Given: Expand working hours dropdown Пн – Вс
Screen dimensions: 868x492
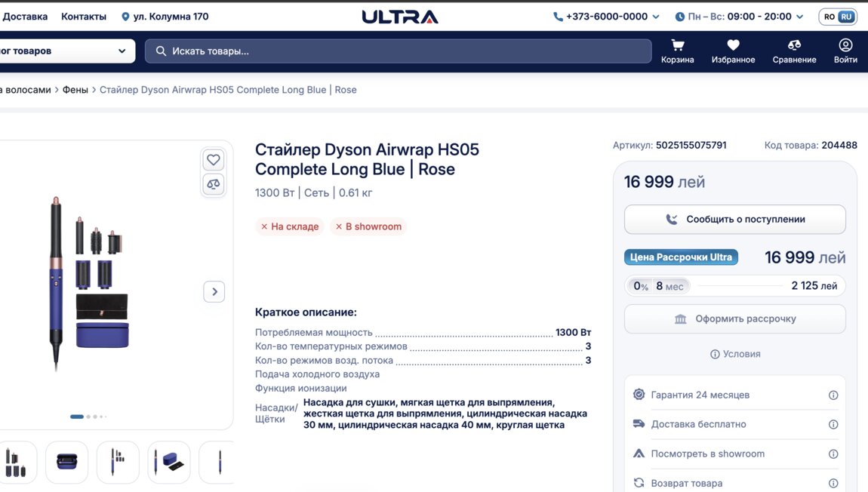Looking at the screenshot, I should pyautogui.click(x=800, y=17).
